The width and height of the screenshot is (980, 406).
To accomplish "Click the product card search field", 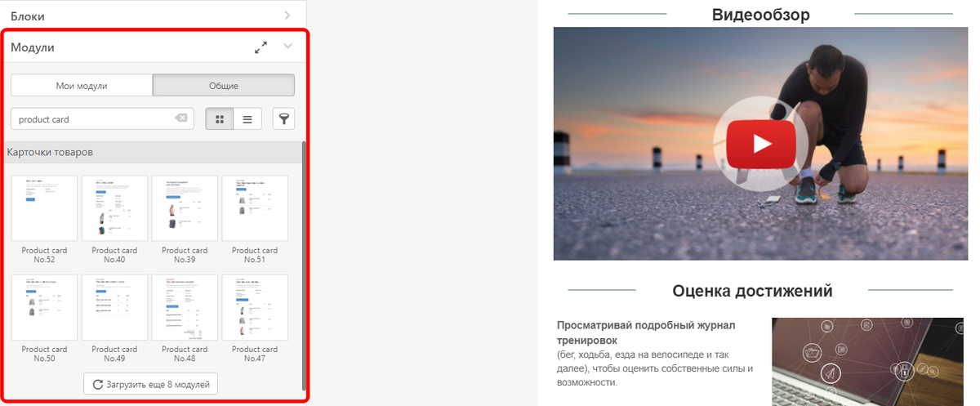I will coord(102,119).
